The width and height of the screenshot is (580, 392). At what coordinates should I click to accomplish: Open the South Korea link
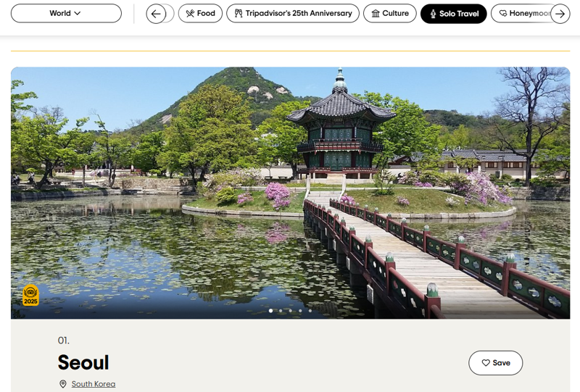[x=94, y=384]
